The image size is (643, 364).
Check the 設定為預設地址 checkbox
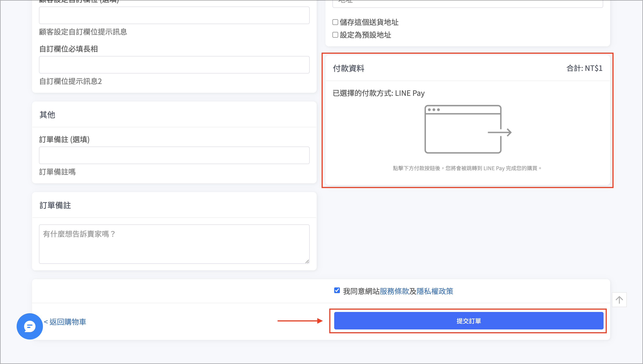coord(335,35)
